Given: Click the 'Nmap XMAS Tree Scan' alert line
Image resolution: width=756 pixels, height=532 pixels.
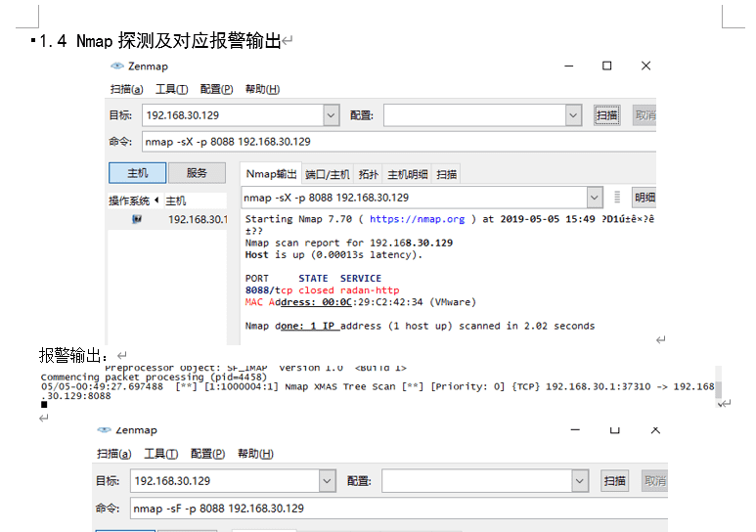Looking at the screenshot, I should click(x=378, y=391).
